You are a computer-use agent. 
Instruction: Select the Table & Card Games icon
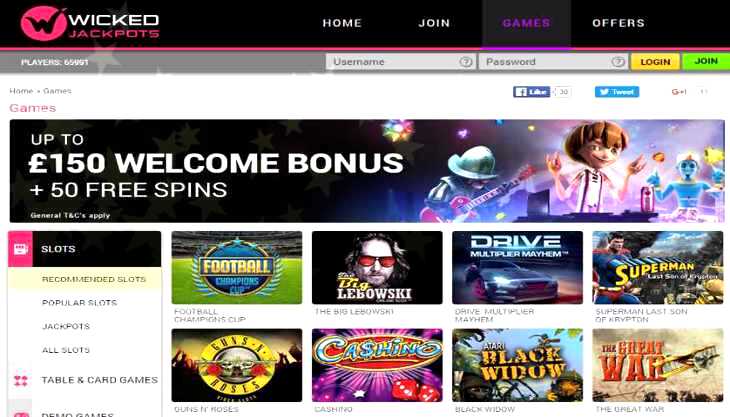(x=20, y=381)
